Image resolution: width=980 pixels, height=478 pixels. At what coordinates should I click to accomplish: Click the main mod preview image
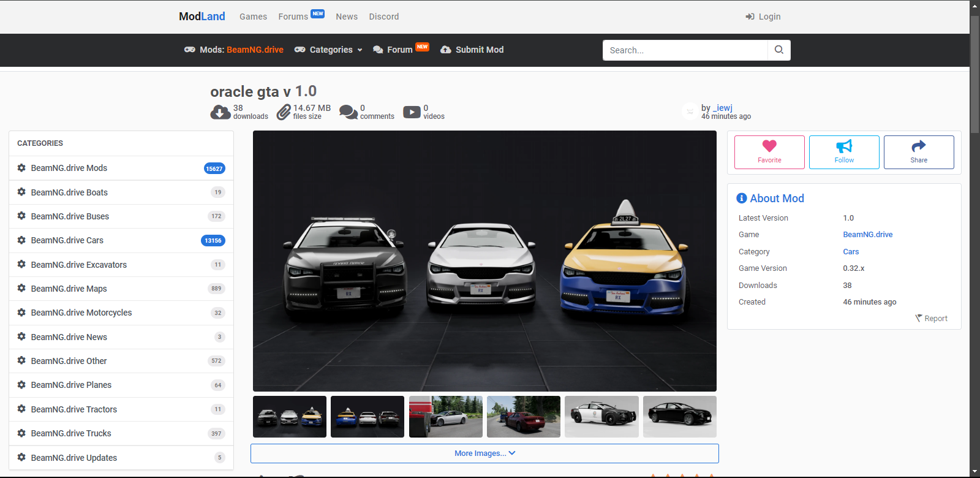coord(484,261)
